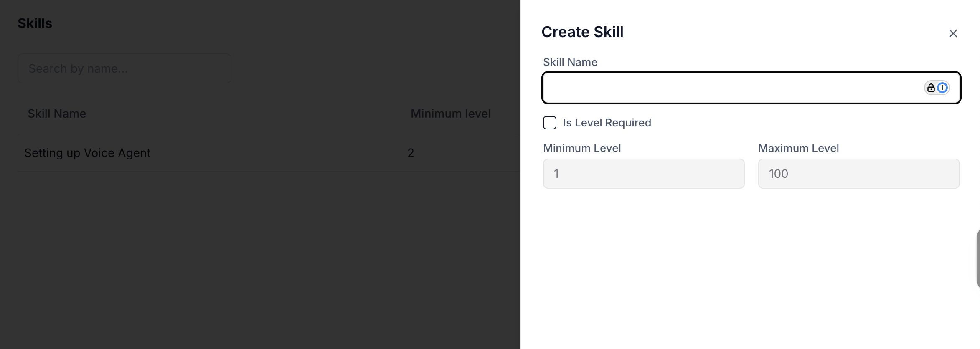Enable the Is Level Required checkbox
Image resolution: width=980 pixels, height=349 pixels.
click(550, 123)
